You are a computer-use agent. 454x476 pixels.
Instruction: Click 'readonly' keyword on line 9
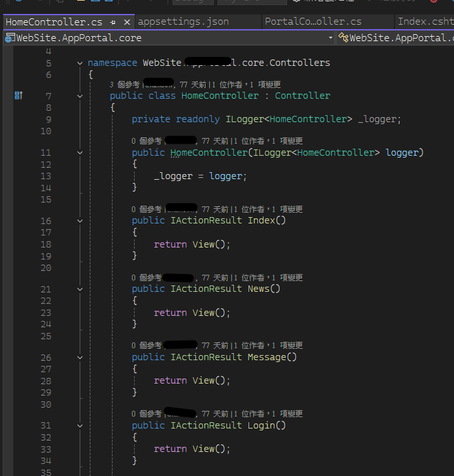(x=198, y=119)
